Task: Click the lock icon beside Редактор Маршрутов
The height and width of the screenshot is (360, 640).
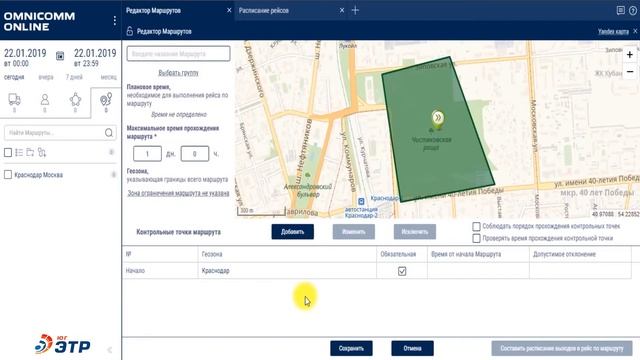Action: pyautogui.click(x=130, y=31)
